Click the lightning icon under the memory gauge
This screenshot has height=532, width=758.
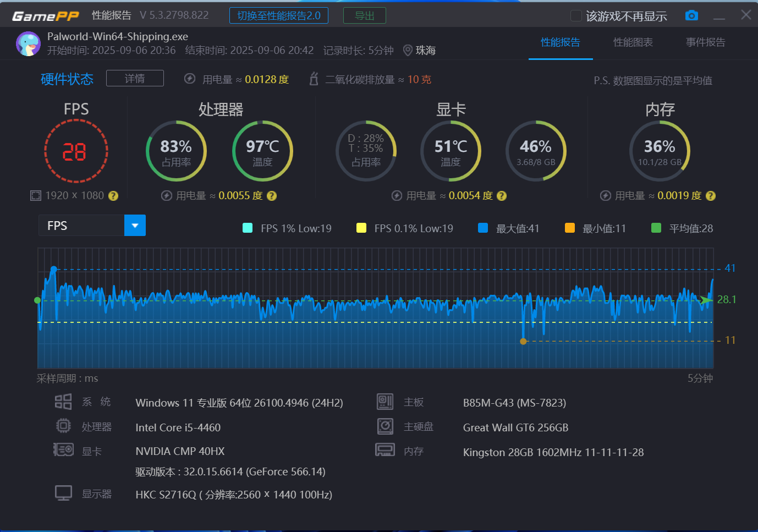(606, 195)
